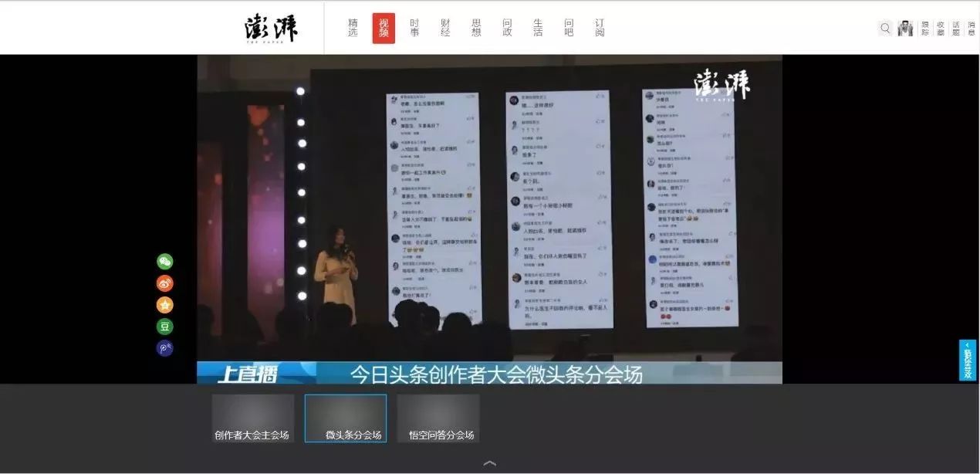Go to the 订阅 section
Viewport: 980px width, 474px height.
click(x=600, y=29)
